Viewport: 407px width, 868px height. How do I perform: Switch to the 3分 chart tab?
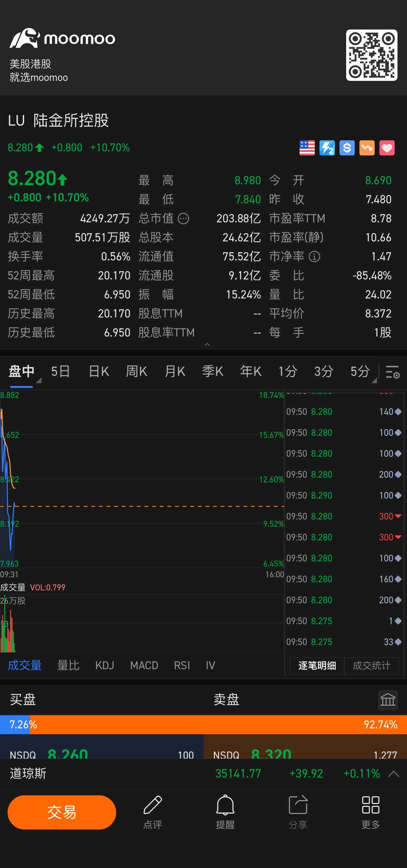(323, 371)
